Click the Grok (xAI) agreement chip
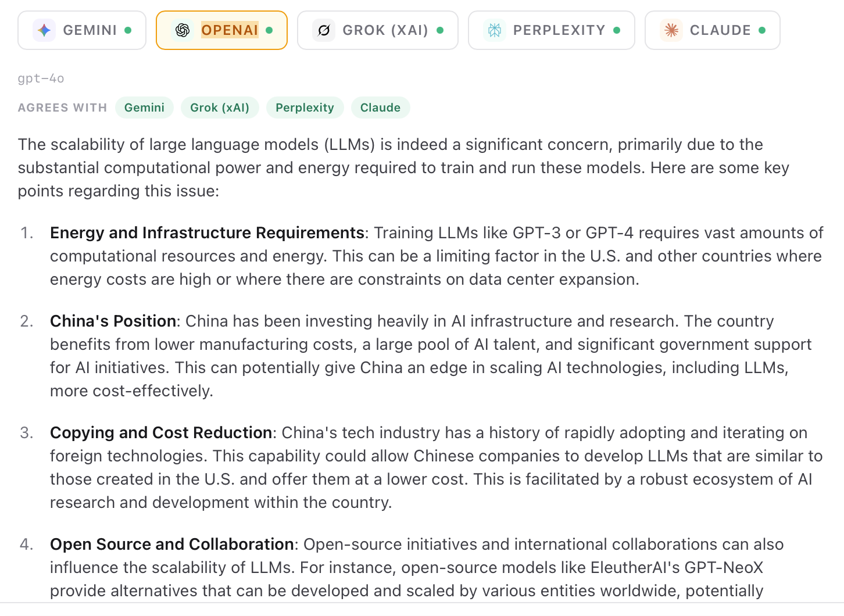The image size is (844, 616). coord(220,108)
